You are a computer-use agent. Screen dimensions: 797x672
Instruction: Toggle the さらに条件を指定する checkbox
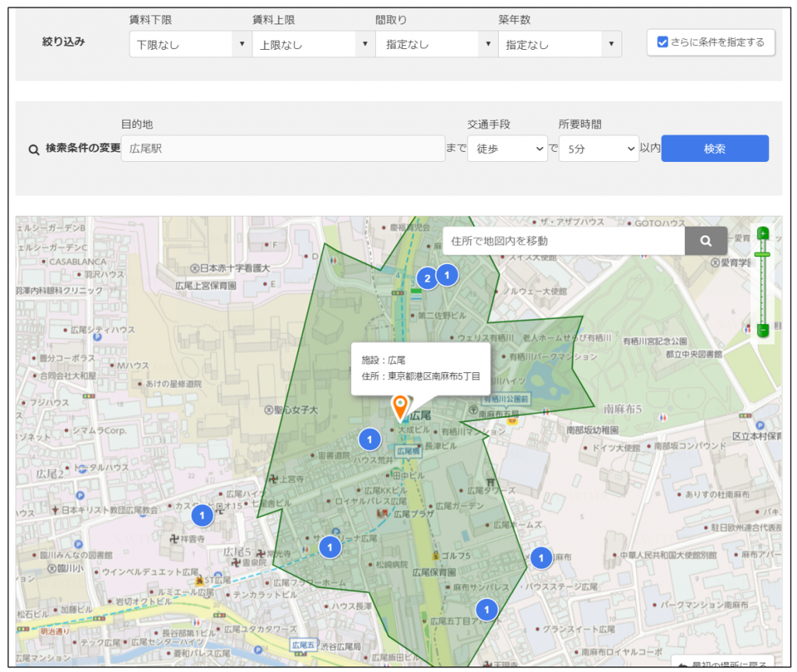662,43
